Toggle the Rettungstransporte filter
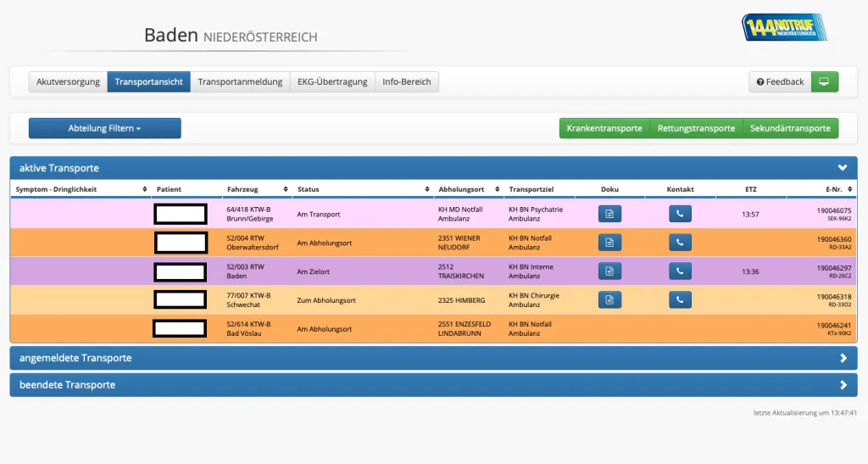 (x=696, y=128)
